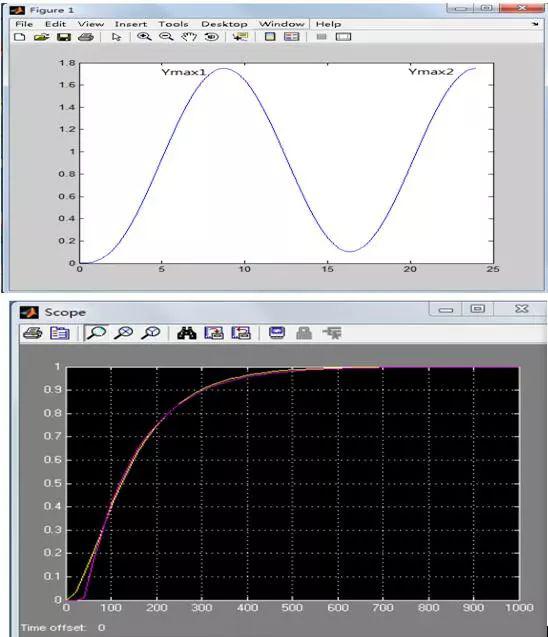Activate the Zoom Out magnifier tool
Image resolution: width=548 pixels, height=637 pixels.
tap(166, 37)
